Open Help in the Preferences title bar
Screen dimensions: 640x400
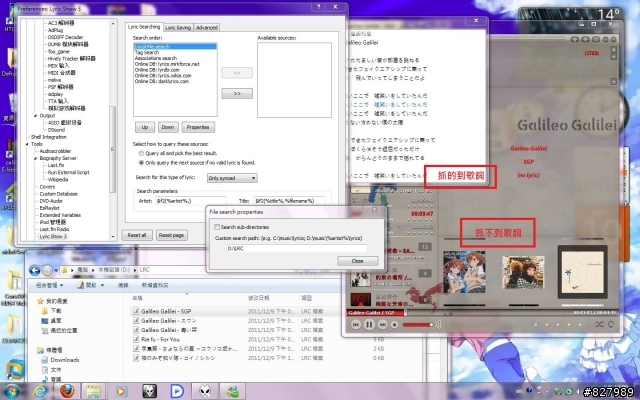319,7
